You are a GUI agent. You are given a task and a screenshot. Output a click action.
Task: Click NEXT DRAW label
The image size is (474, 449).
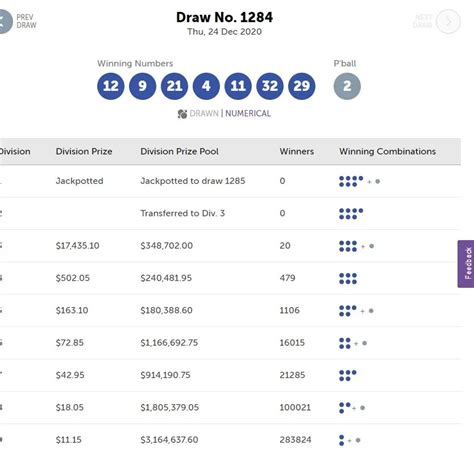pos(422,21)
